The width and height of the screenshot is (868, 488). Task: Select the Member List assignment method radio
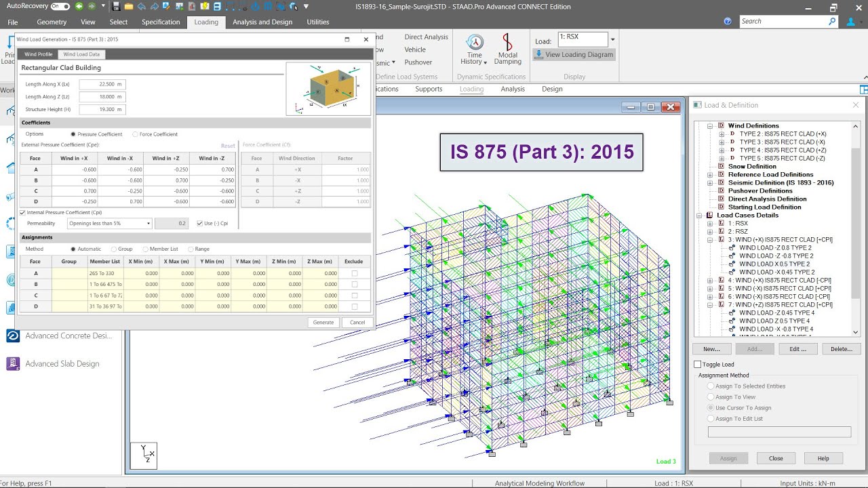145,249
